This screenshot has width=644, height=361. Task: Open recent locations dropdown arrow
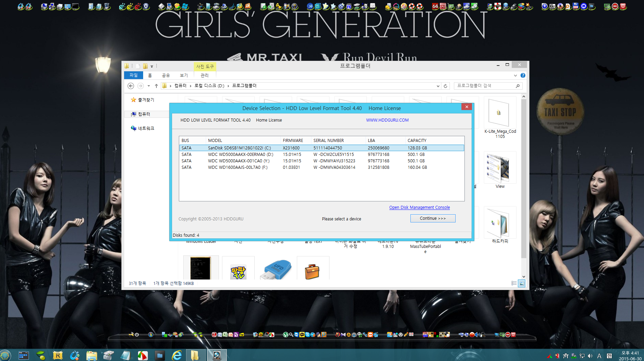pos(149,86)
